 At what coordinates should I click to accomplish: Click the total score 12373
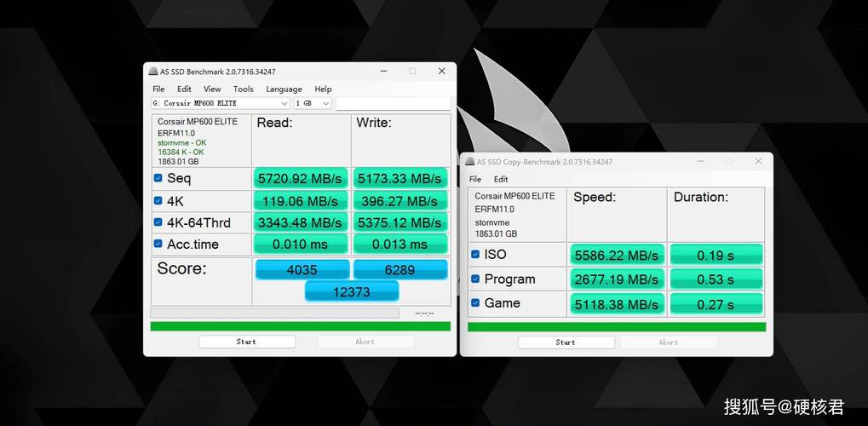pos(352,291)
